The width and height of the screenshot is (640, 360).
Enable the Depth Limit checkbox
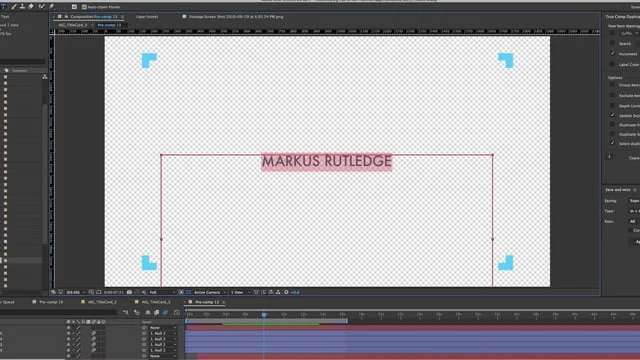(612, 106)
